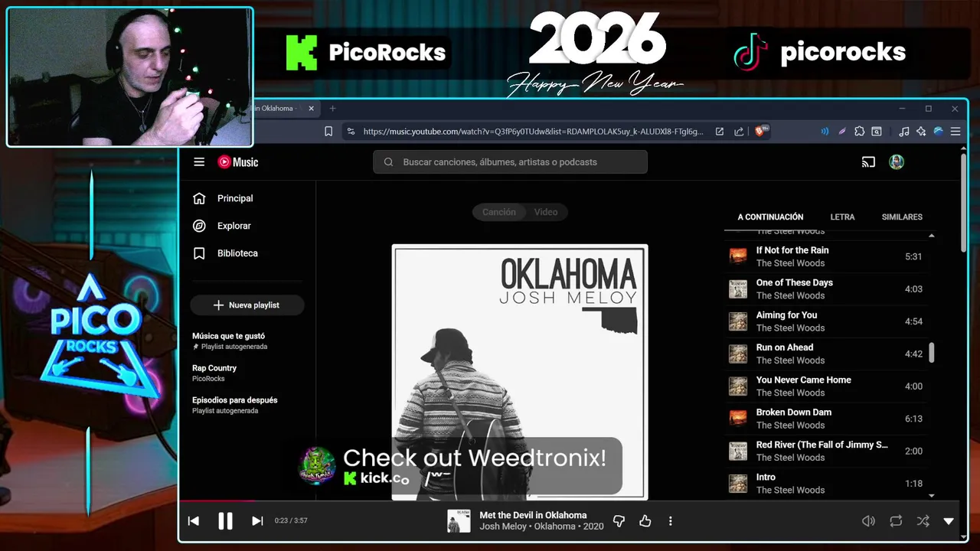Focus the Buscar canciones search field
The width and height of the screenshot is (980, 551).
tap(510, 162)
